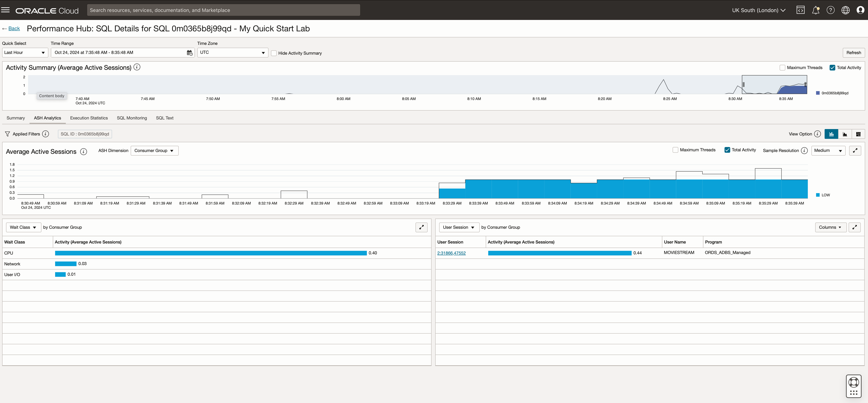Image resolution: width=868 pixels, height=403 pixels.
Task: Open the notifications bell
Action: click(815, 10)
